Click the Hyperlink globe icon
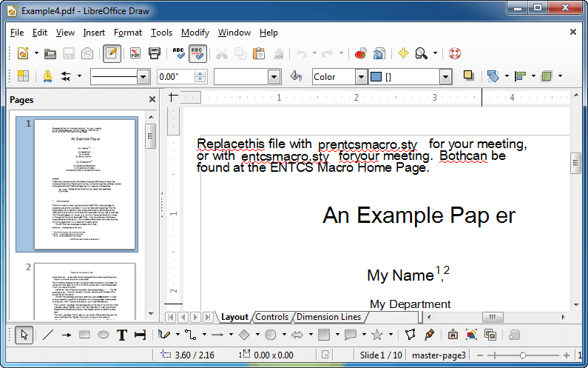The height and width of the screenshot is (368, 588). [x=379, y=53]
